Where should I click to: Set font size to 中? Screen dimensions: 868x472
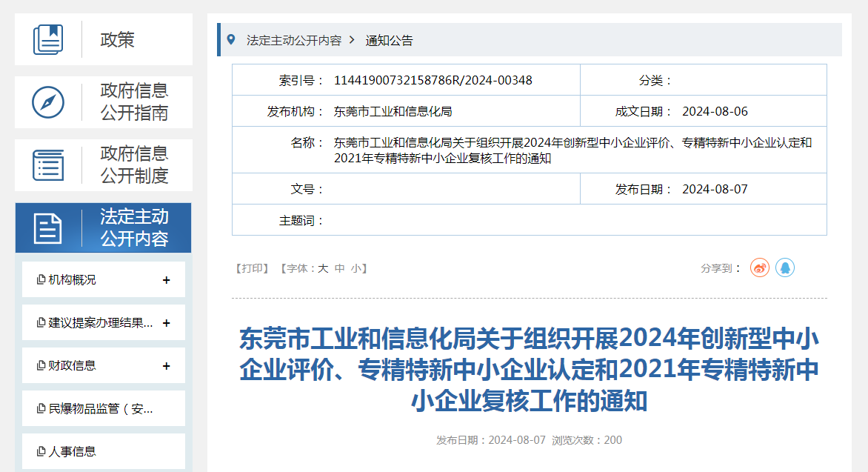340,269
